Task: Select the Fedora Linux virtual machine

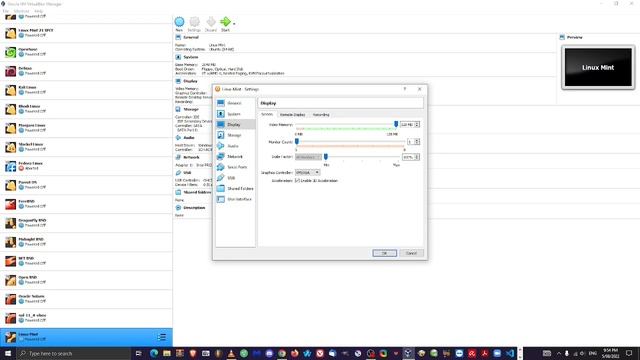Action: point(86,166)
